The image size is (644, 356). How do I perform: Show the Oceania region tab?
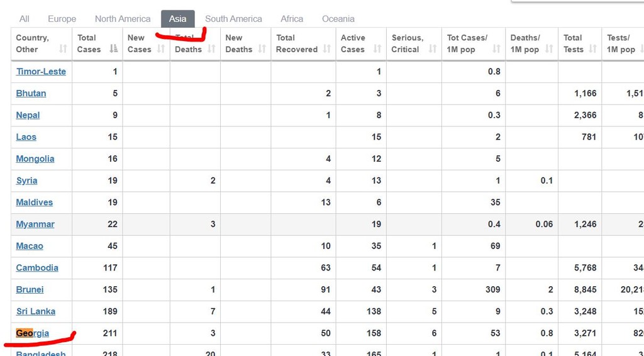(x=338, y=19)
